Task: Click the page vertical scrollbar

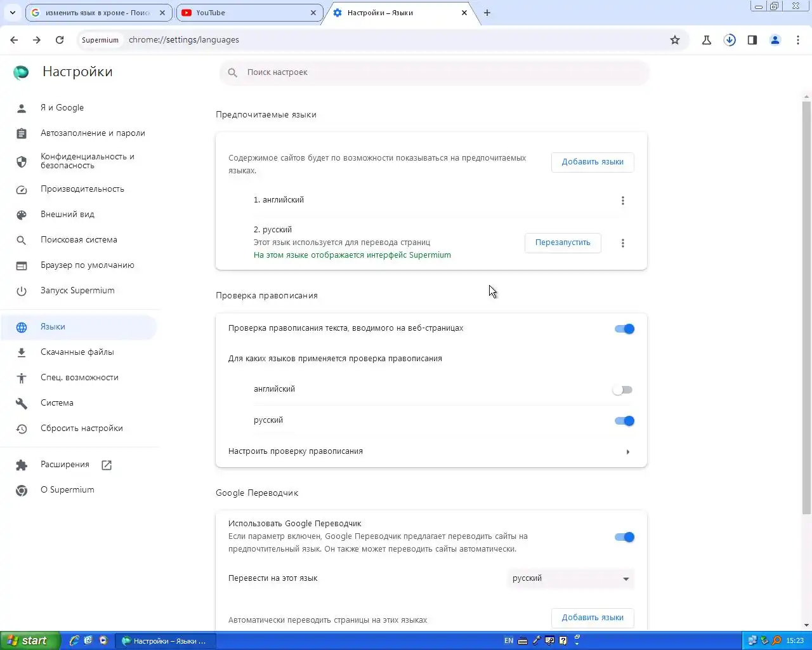Action: tap(807, 308)
